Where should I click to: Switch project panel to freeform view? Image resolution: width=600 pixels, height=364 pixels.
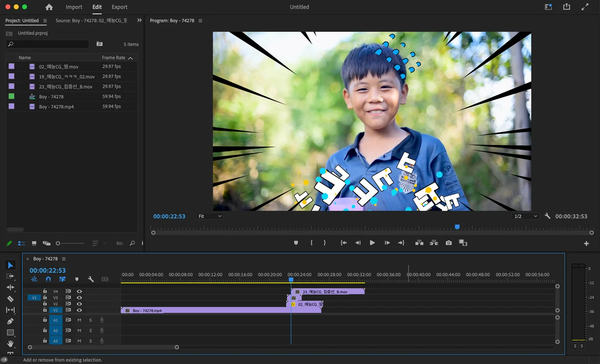(x=47, y=243)
